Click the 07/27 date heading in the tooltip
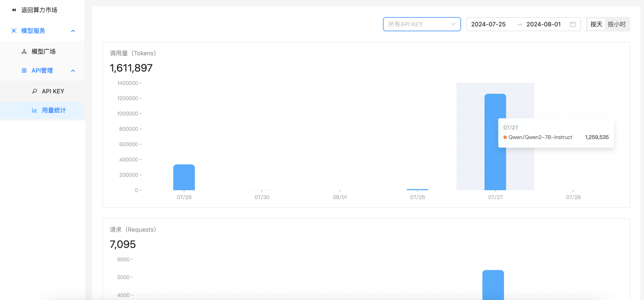Image resolution: width=644 pixels, height=300 pixels. click(x=511, y=128)
